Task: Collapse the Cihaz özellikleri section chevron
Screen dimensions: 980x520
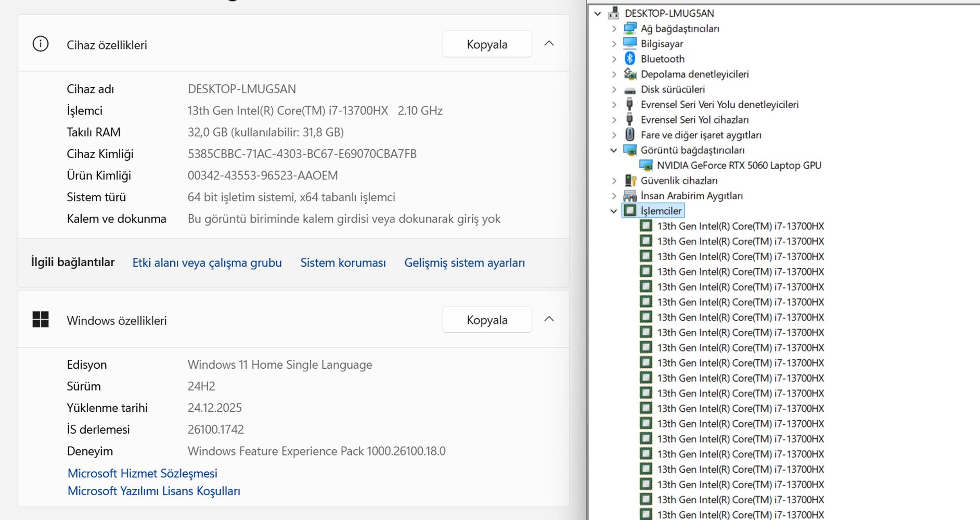Action: [549, 44]
